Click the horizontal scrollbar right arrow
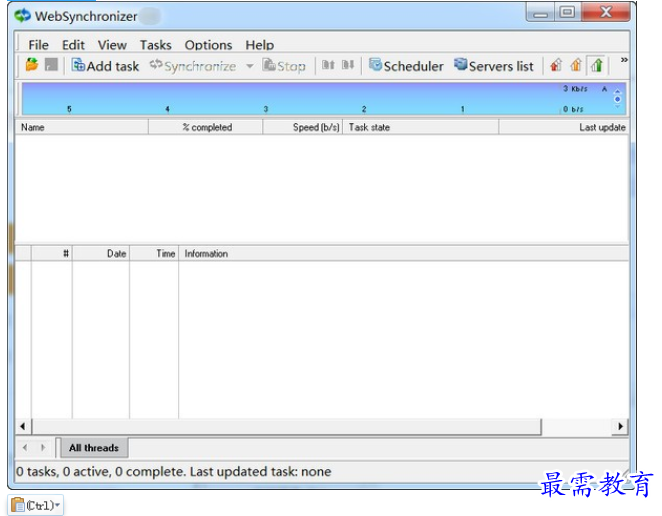 pos(620,426)
